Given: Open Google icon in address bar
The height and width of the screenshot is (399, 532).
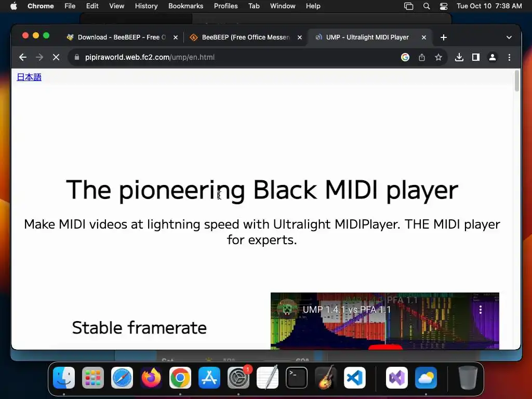Looking at the screenshot, I should click(405, 57).
